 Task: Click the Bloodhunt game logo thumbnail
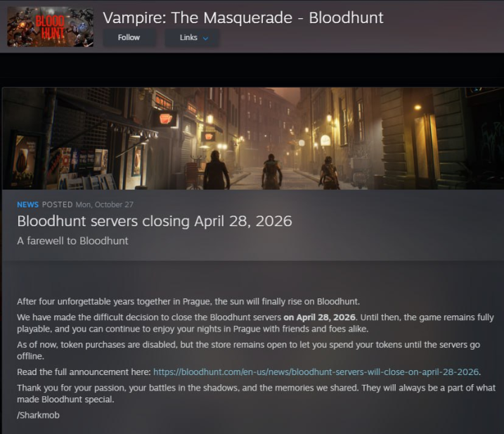51,27
